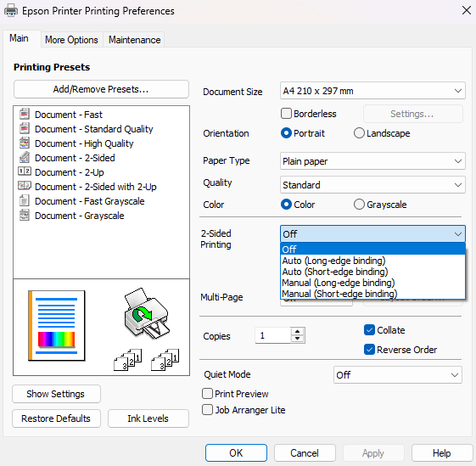
Task: Click the Cancel button
Action: [305, 453]
